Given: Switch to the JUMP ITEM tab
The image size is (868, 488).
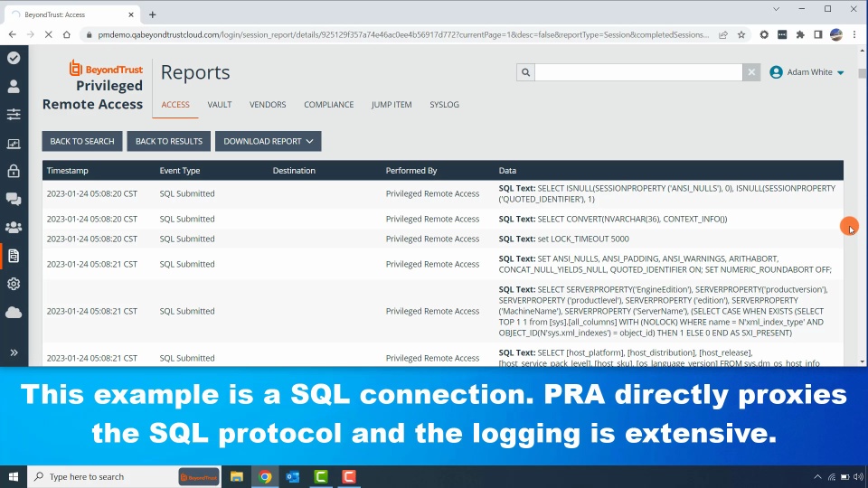Looking at the screenshot, I should (392, 105).
